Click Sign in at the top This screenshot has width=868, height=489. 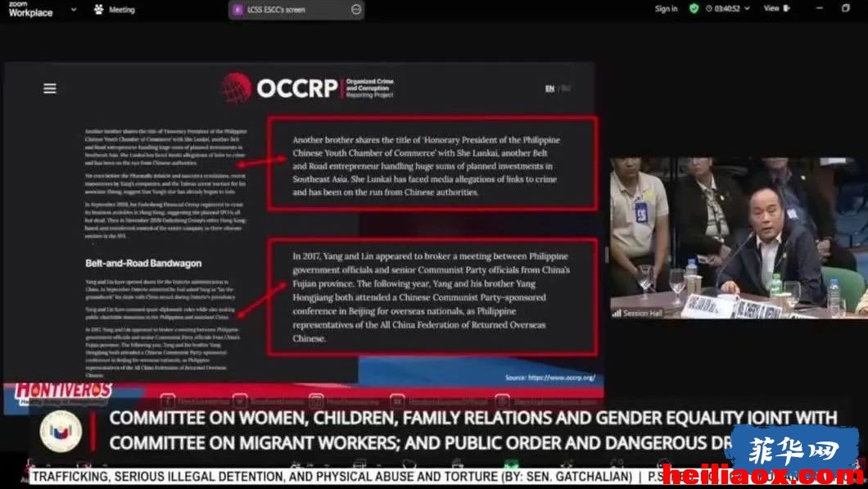[666, 9]
